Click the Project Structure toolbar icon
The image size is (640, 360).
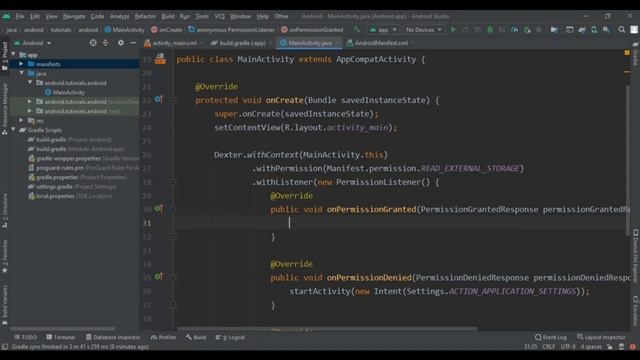pos(554,29)
